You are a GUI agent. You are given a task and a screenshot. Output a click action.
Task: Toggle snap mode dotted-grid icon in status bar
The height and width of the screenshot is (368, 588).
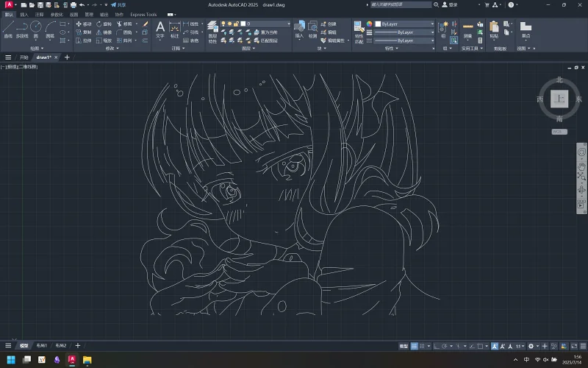pyautogui.click(x=422, y=346)
